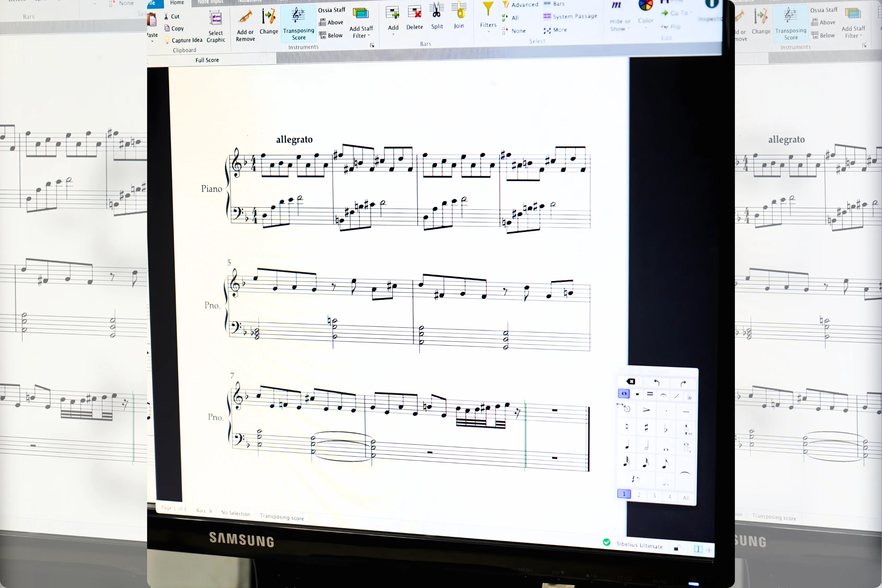Image resolution: width=882 pixels, height=588 pixels.
Task: Toggle the Transposing Score button
Action: 298,23
